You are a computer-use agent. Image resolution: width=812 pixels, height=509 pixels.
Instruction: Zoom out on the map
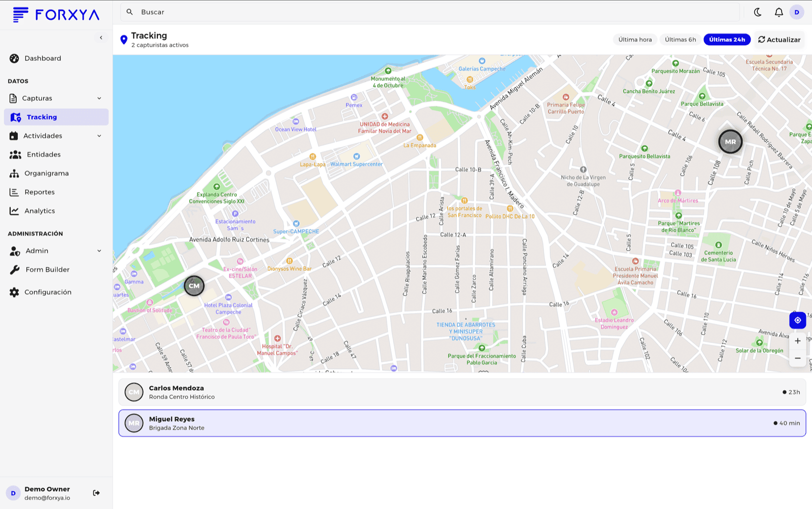point(797,358)
